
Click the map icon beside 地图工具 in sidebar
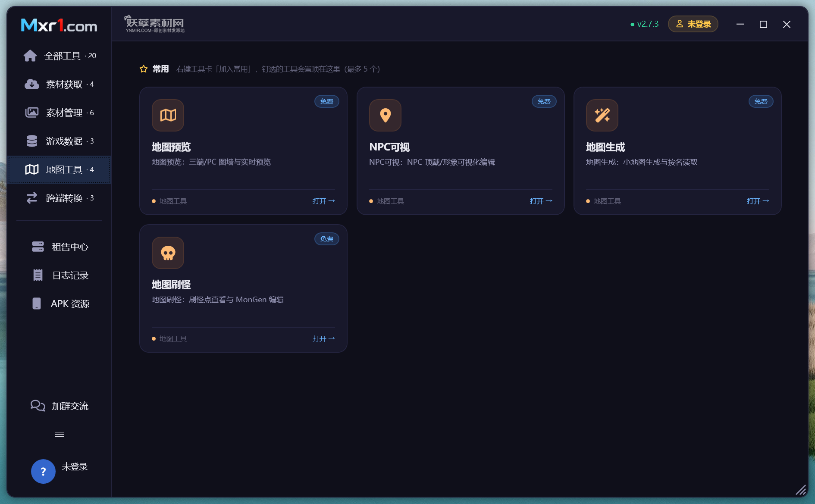pyautogui.click(x=31, y=169)
